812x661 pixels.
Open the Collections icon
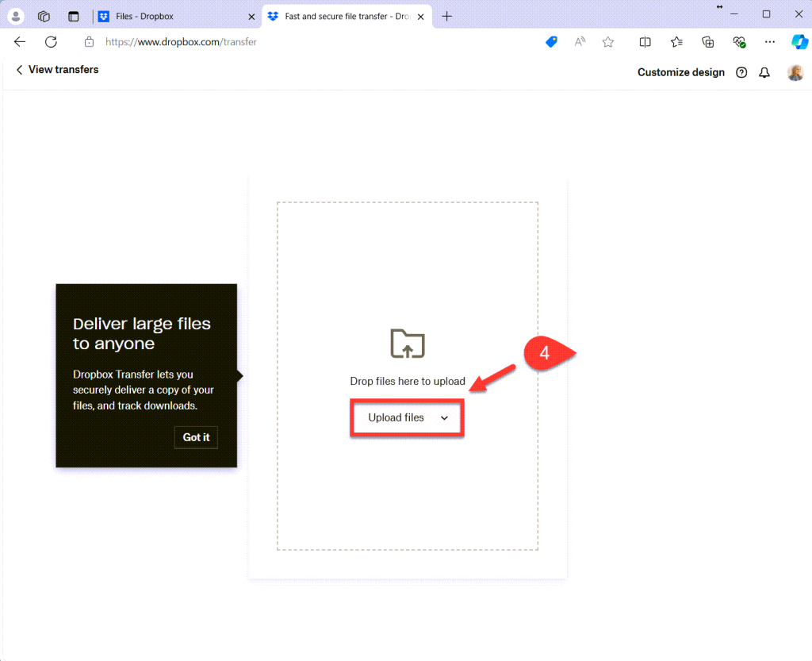coord(708,42)
